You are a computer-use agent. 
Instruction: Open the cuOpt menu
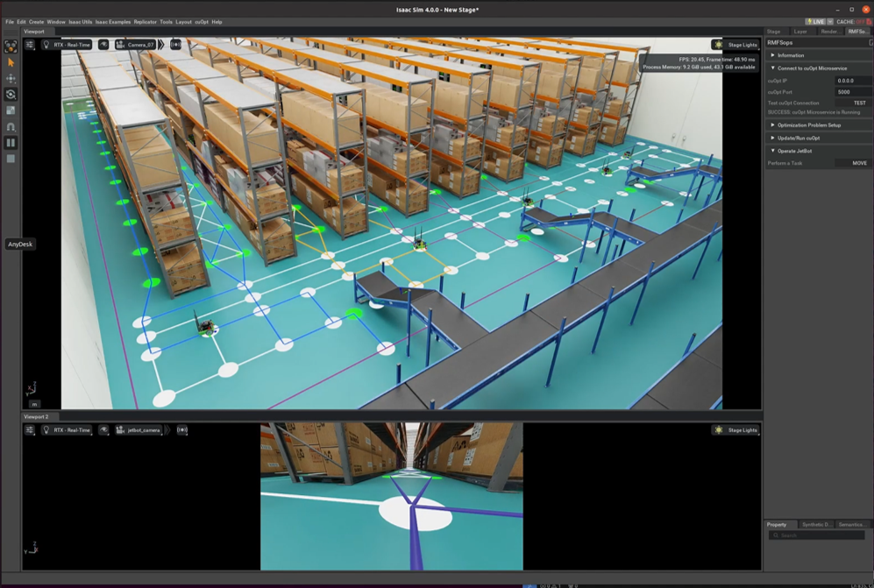pyautogui.click(x=202, y=22)
